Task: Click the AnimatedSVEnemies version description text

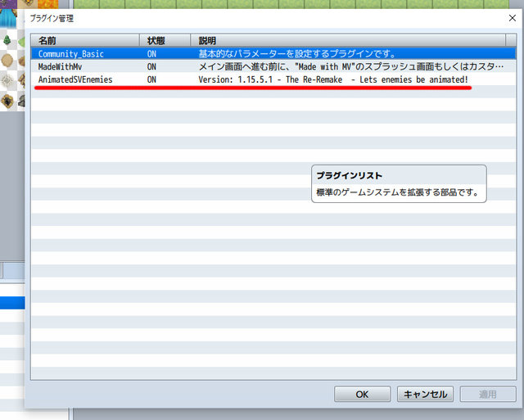Action: 333,79
